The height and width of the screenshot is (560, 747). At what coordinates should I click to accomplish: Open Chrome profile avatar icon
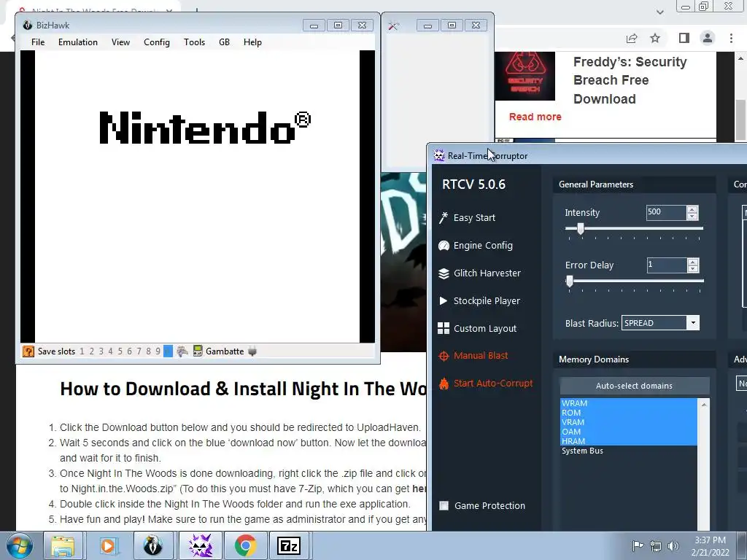(708, 38)
